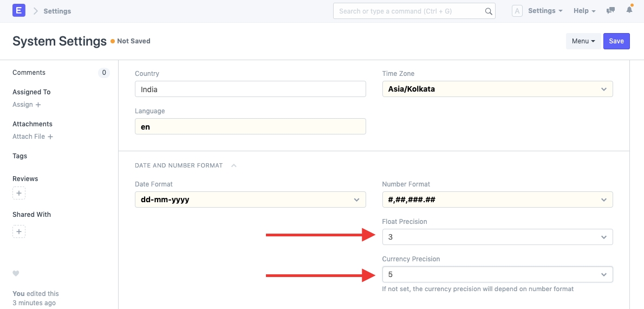The height and width of the screenshot is (309, 644).
Task: Open the Time Zone dropdown
Action: pos(497,89)
